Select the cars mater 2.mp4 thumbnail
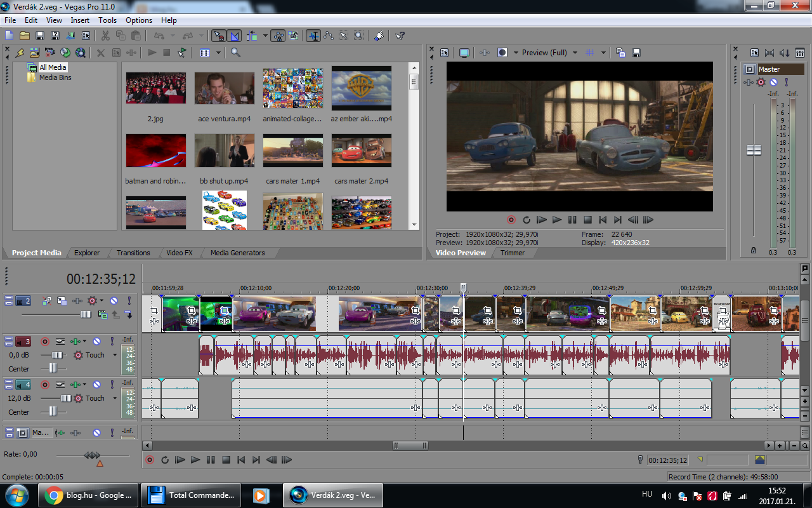Image resolution: width=812 pixels, height=508 pixels. point(362,150)
